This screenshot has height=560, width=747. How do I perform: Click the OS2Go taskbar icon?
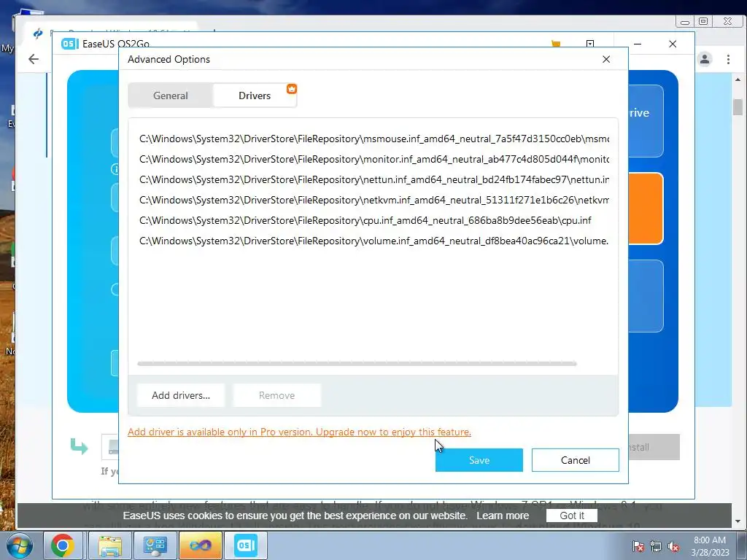pyautogui.click(x=245, y=545)
